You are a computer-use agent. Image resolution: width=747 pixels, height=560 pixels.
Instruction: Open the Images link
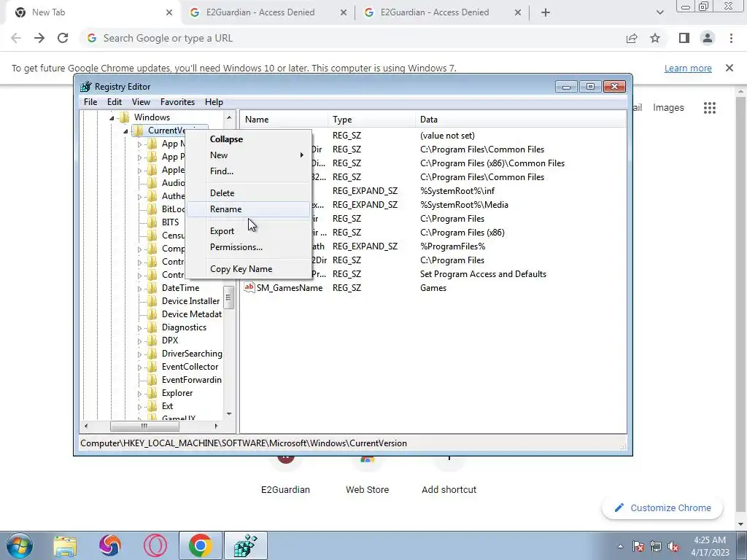point(668,108)
